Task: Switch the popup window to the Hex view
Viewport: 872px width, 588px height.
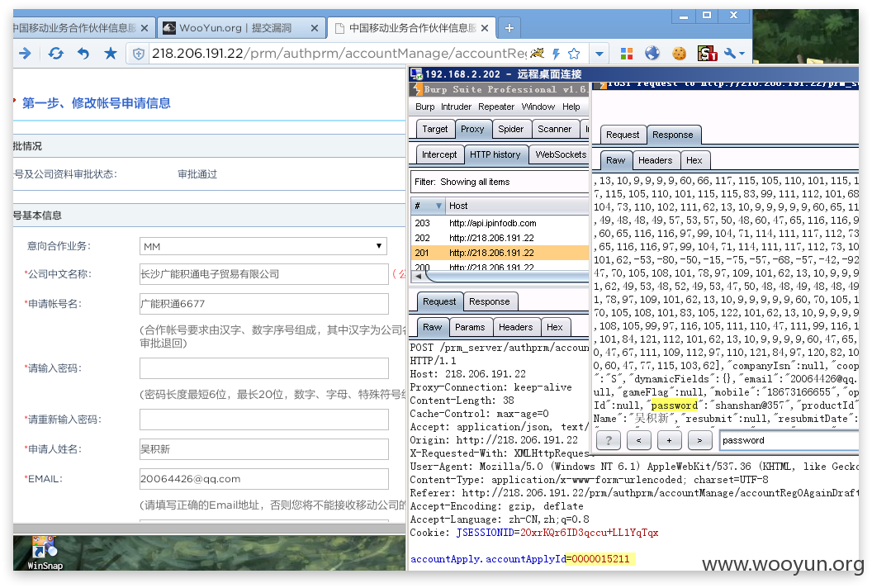Action: [694, 160]
